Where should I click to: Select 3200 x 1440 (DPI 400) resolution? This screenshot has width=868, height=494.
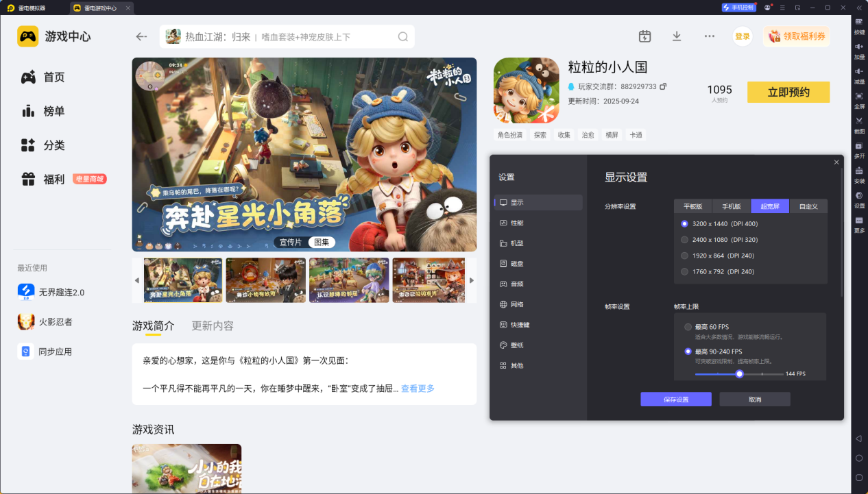click(720, 223)
